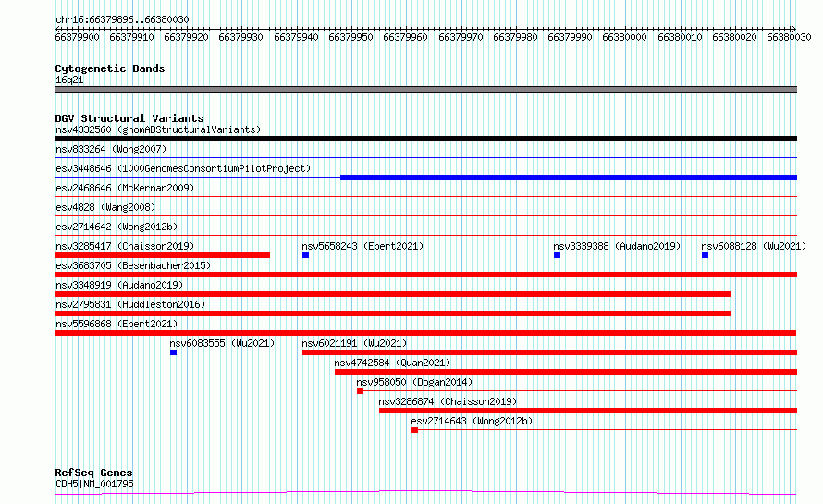Screen dimensions: 823x504
Task: Select red marker under nsv958050
Action: coord(360,391)
